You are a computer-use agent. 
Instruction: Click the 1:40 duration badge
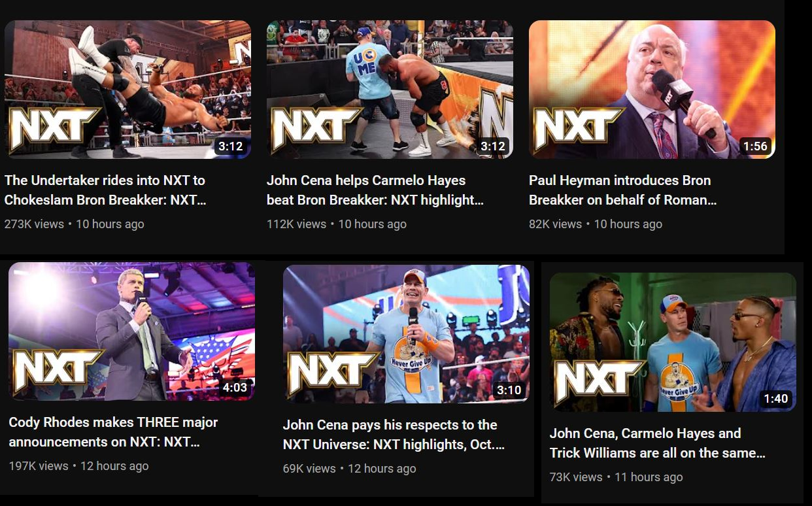point(776,399)
